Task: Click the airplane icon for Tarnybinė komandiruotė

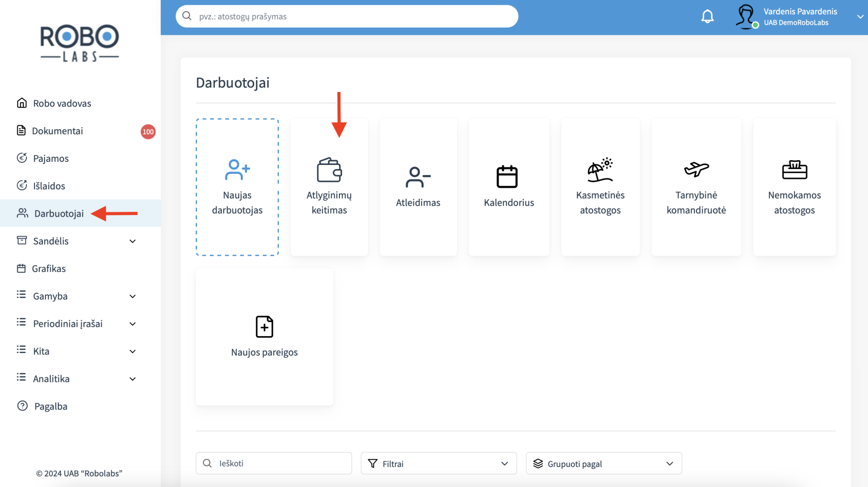Action: click(696, 169)
